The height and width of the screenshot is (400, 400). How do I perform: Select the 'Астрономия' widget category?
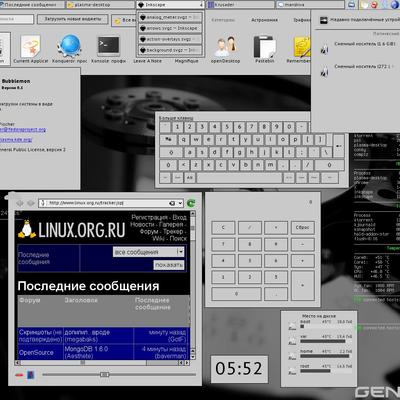click(x=264, y=20)
